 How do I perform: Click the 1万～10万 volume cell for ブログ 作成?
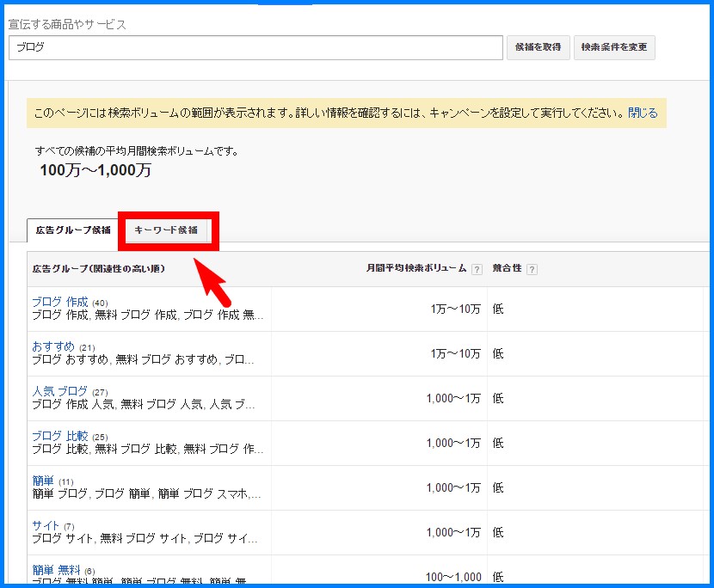tap(455, 309)
